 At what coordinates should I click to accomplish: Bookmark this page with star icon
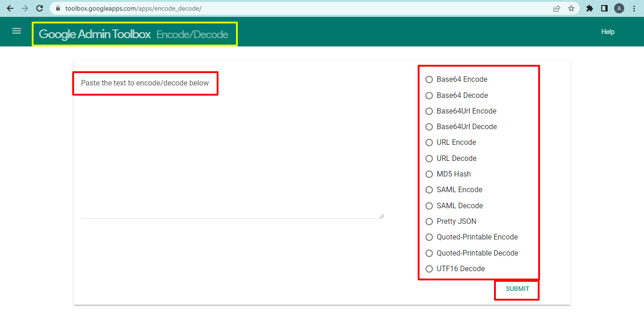pyautogui.click(x=571, y=8)
